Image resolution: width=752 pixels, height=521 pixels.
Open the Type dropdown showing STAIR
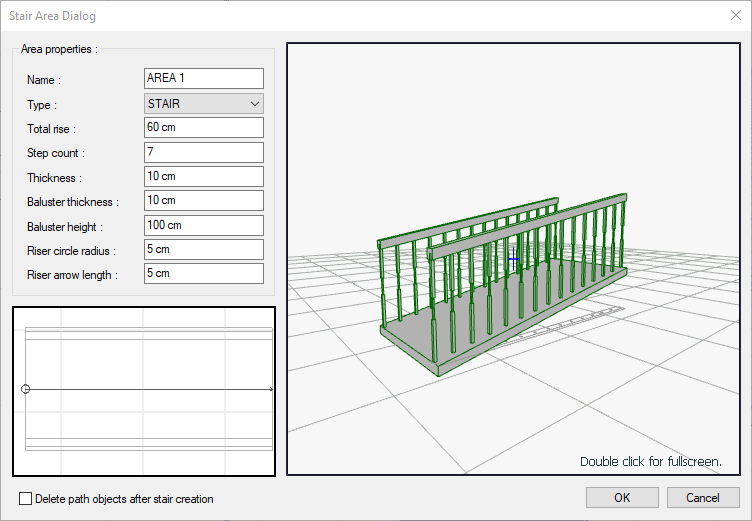pyautogui.click(x=203, y=104)
